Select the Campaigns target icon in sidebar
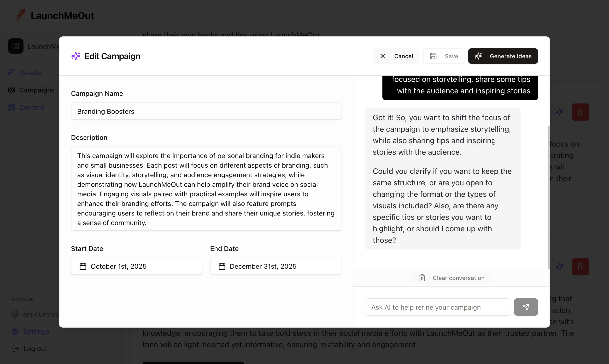609x364 pixels. click(x=12, y=90)
